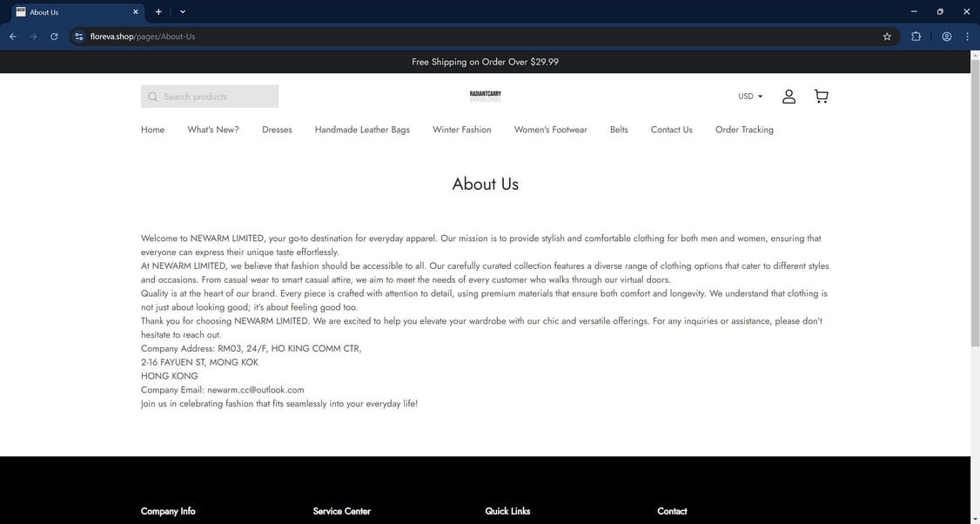The image size is (980, 524).
Task: Open Handmade Leather Bags menu
Action: coord(362,130)
